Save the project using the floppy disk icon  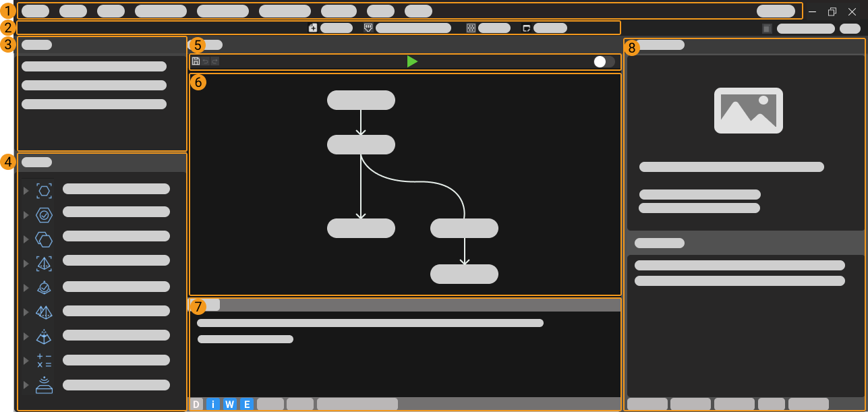(x=196, y=61)
